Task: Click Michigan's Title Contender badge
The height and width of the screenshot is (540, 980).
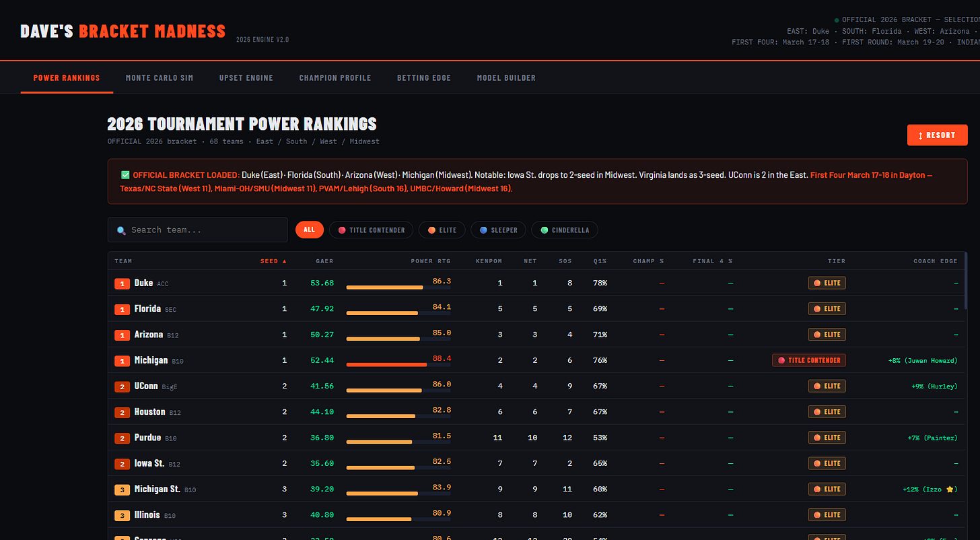Action: 809,360
